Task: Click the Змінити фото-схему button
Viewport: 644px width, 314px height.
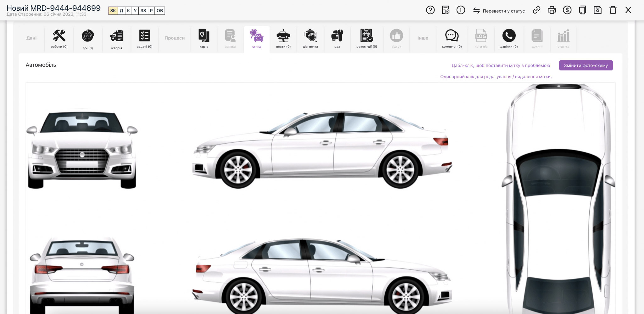Action: (586, 65)
